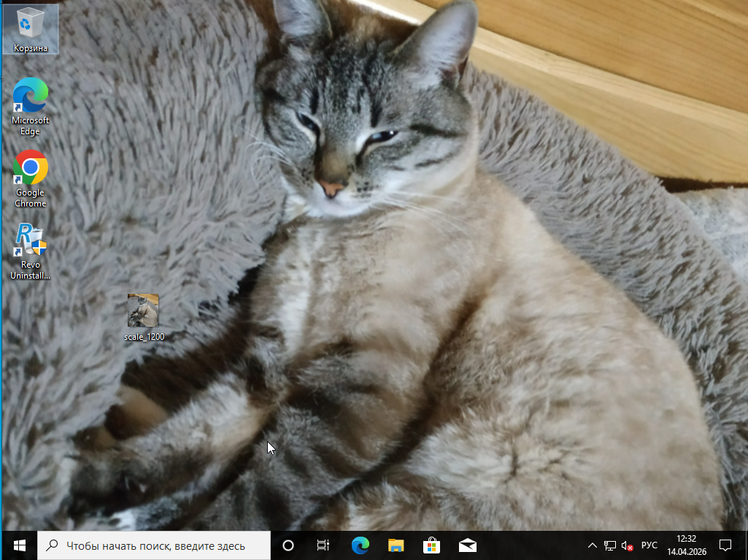The height and width of the screenshot is (560, 748).
Task: Launch File Explorer from the taskbar
Action: 396,545
